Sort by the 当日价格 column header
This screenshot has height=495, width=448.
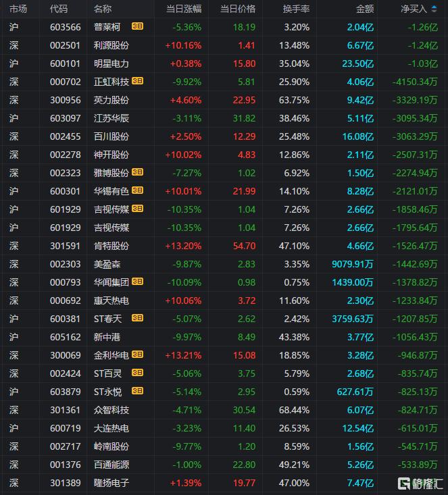238,9
